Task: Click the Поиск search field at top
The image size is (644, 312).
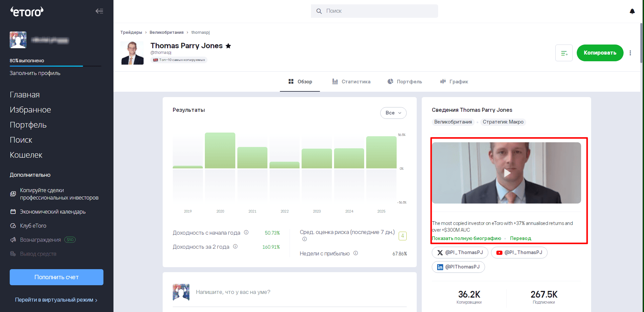Action: pos(374,11)
